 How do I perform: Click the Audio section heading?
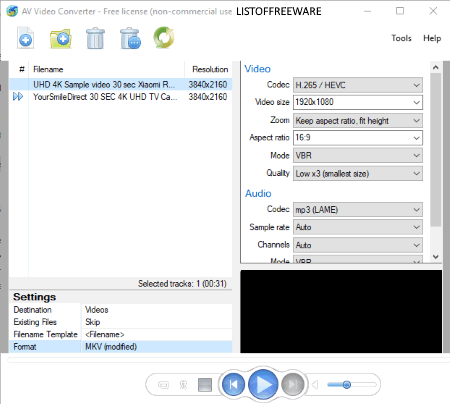click(258, 194)
